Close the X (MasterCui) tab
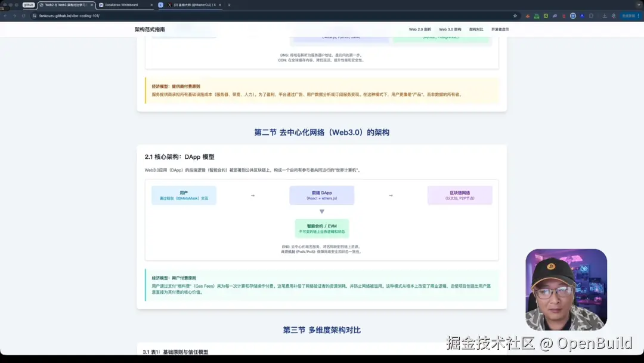The image size is (644, 363). point(220,5)
